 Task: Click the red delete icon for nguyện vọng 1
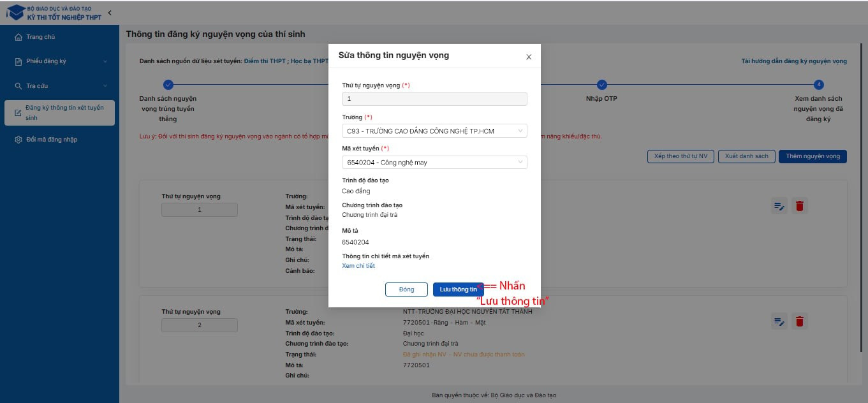(800, 206)
